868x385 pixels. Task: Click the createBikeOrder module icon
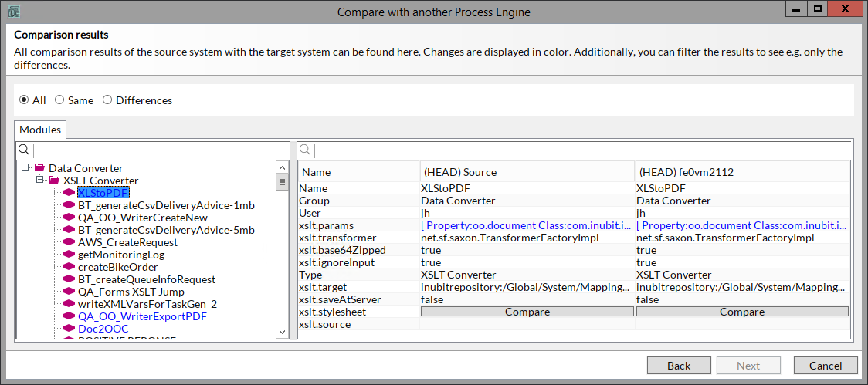click(x=69, y=267)
